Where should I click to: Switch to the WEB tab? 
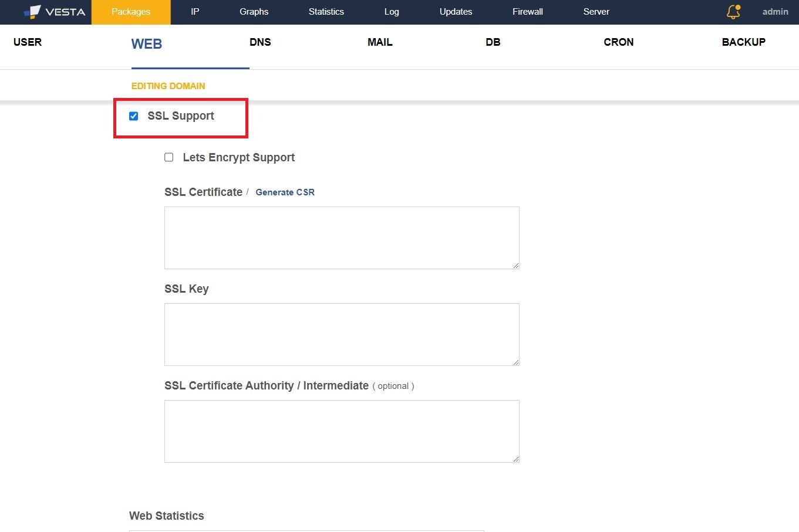147,44
